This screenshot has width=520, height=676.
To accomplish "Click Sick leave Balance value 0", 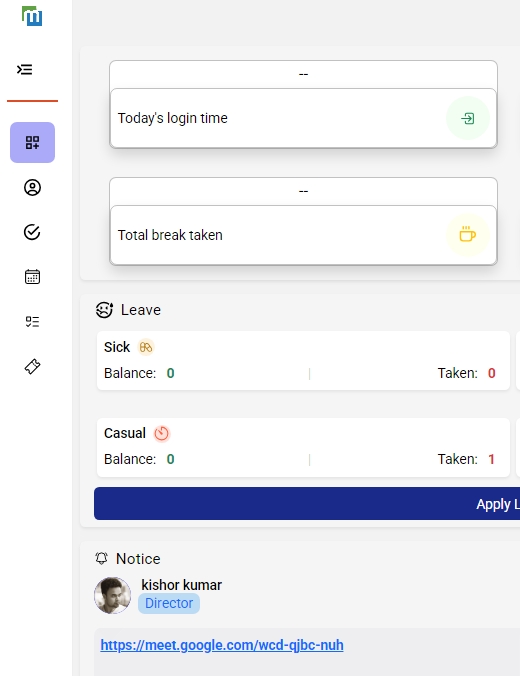I will 171,373.
